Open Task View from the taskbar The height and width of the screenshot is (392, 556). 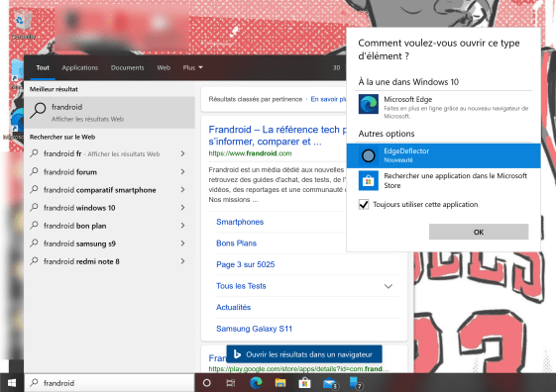coord(231,383)
